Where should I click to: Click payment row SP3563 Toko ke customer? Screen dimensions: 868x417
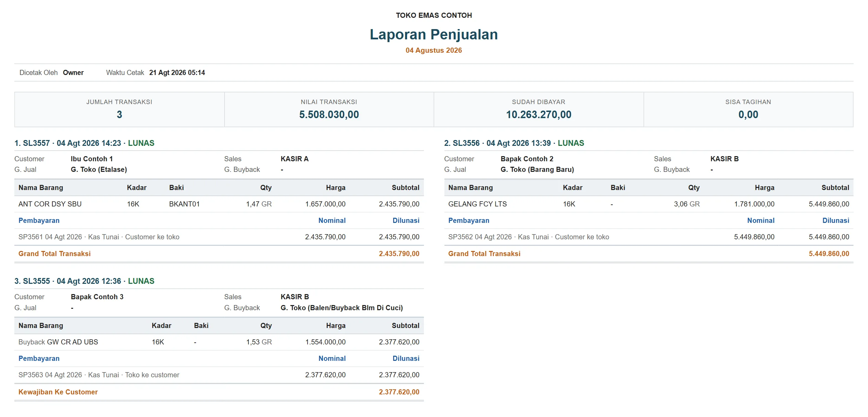point(219,375)
